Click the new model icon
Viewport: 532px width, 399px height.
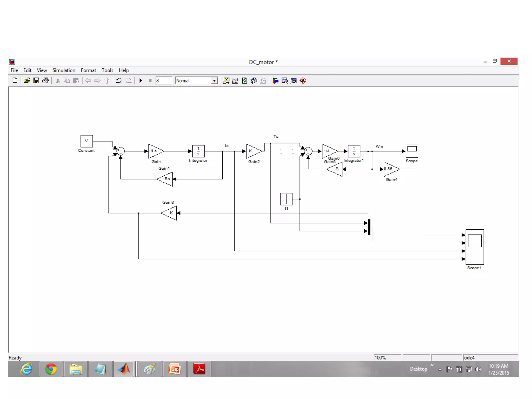coord(15,81)
